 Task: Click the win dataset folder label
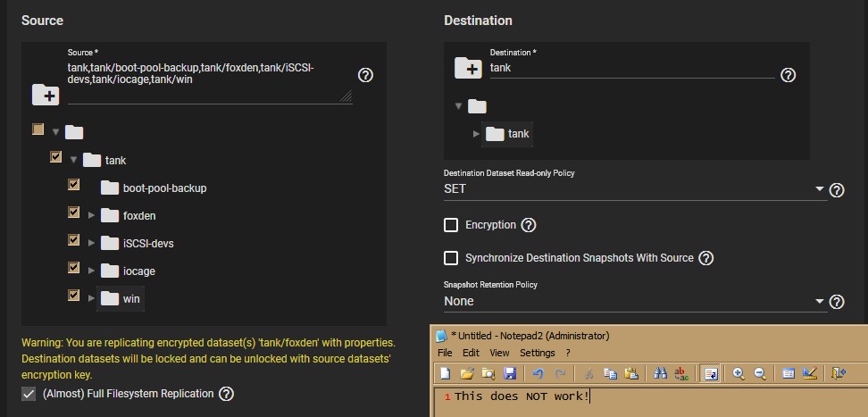click(131, 298)
